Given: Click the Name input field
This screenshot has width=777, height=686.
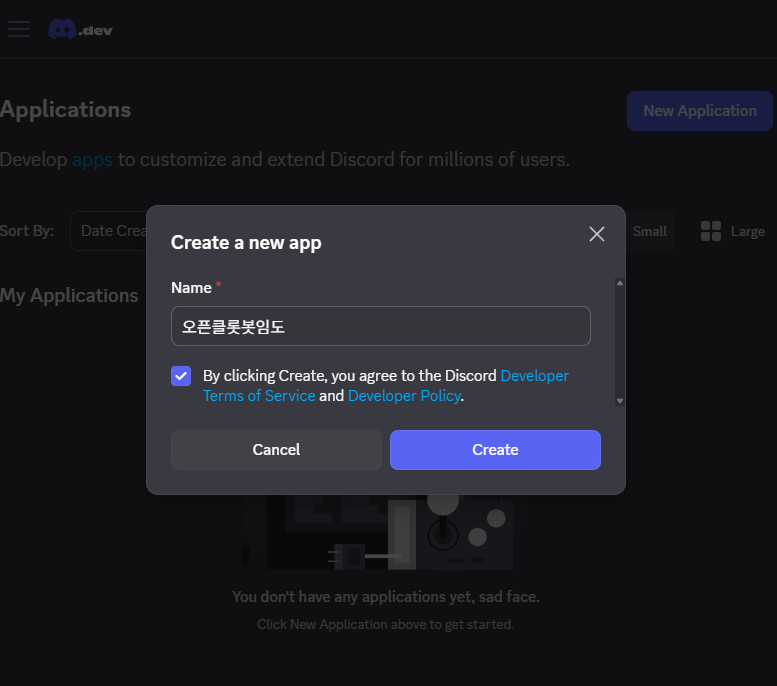Looking at the screenshot, I should tap(381, 326).
